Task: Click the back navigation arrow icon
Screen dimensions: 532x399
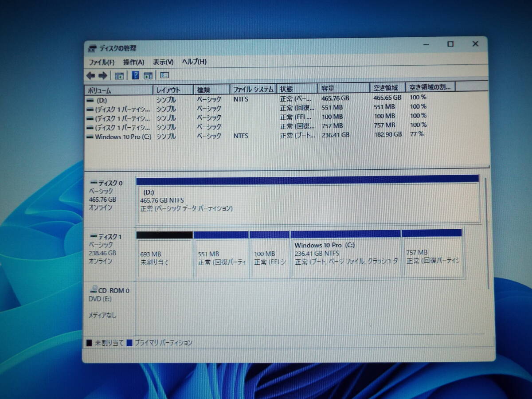Action: 91,75
